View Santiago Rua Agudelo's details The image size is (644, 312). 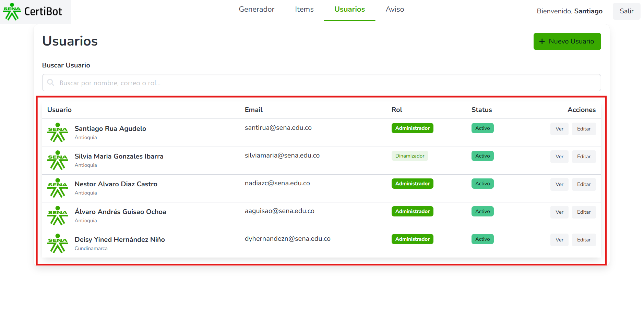tap(559, 129)
